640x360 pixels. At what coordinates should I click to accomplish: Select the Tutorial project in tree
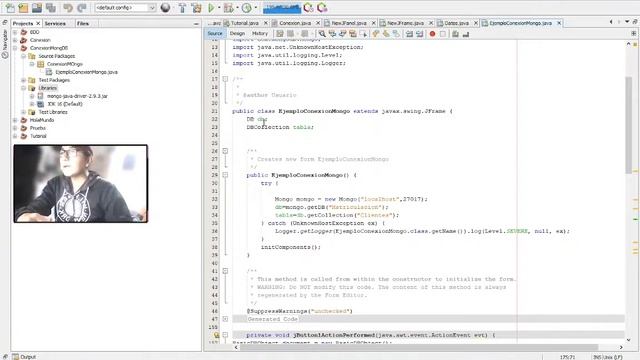(38, 136)
